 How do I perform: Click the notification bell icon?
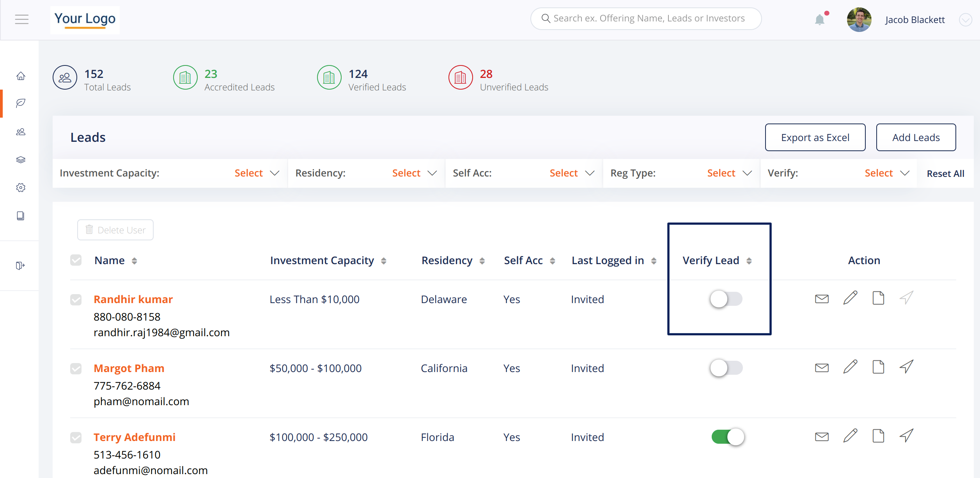coord(819,19)
